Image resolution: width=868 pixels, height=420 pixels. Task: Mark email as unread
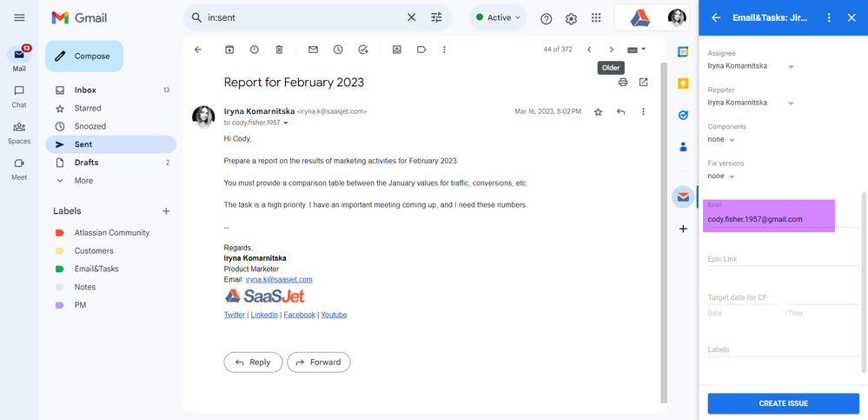[313, 50]
